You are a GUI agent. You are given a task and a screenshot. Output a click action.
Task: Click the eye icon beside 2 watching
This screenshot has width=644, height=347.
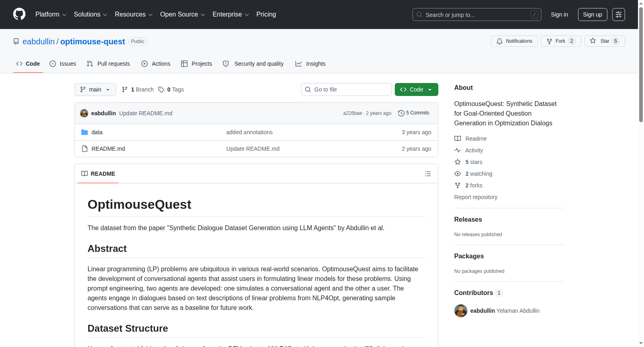pyautogui.click(x=458, y=174)
